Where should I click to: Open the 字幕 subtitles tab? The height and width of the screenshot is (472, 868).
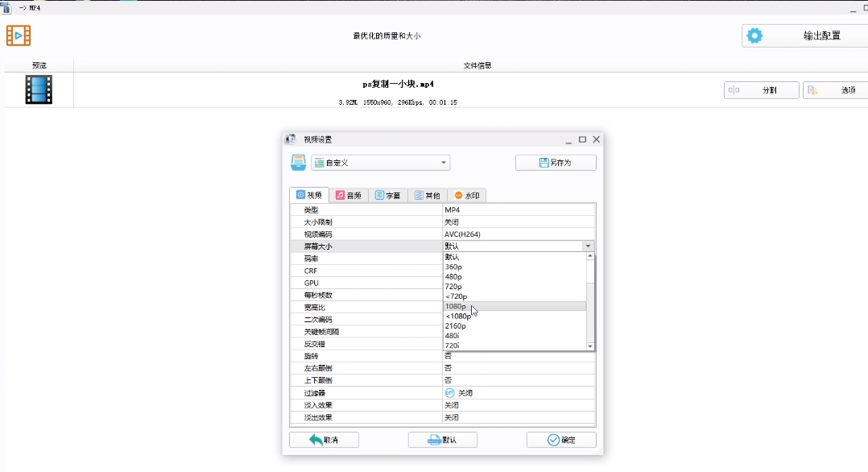click(388, 195)
